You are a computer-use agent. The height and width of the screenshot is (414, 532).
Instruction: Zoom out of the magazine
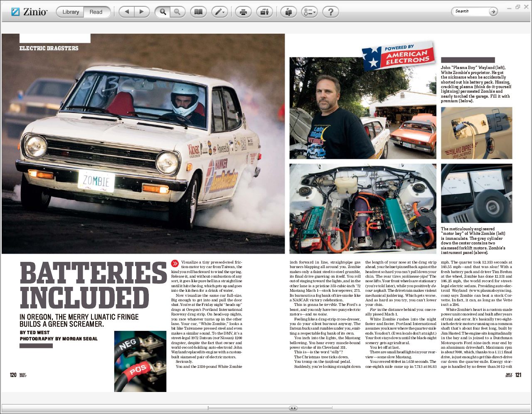(x=177, y=12)
